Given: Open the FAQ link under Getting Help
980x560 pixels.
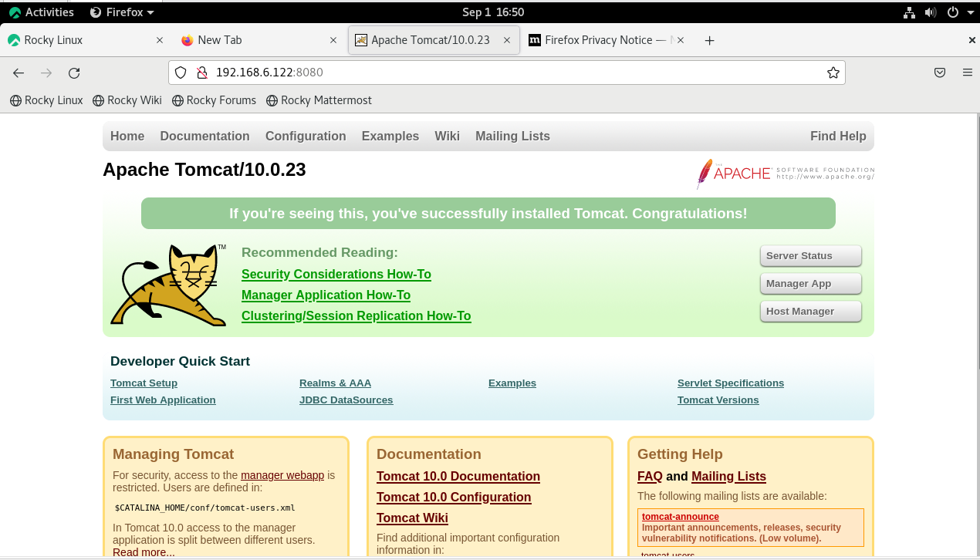Looking at the screenshot, I should [650, 477].
